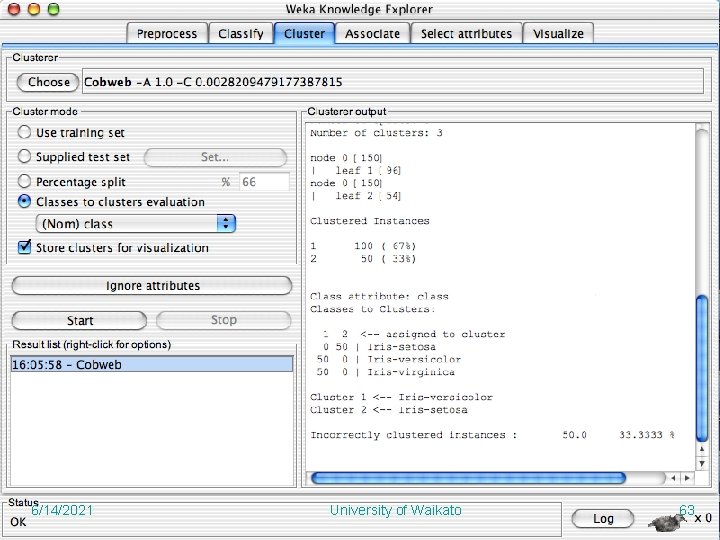Screen dimensions: 720x540
Task: Click the Start button
Action: click(x=79, y=321)
